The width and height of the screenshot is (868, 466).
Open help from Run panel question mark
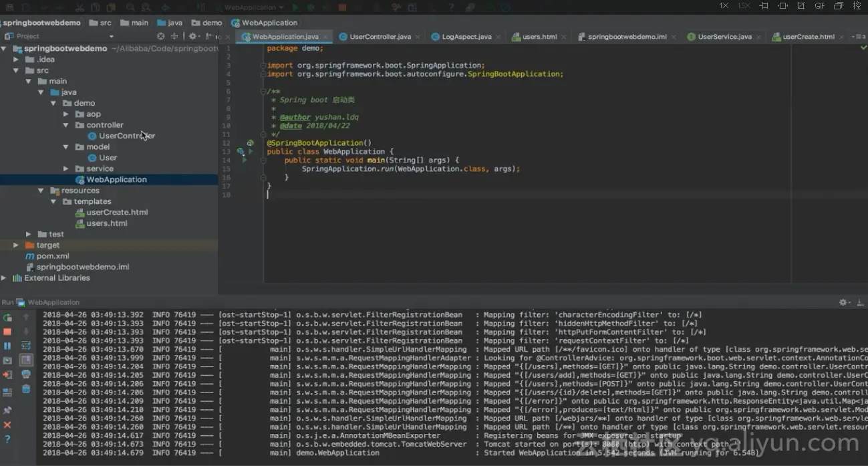pyautogui.click(x=7, y=439)
